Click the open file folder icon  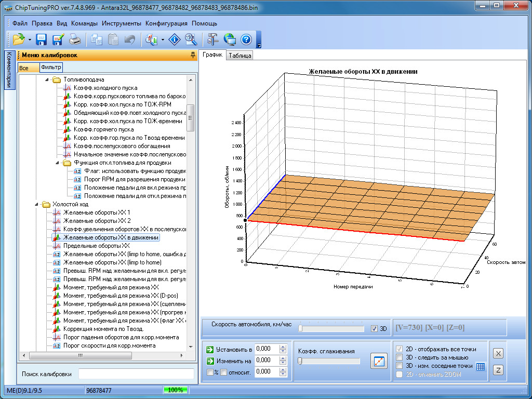pyautogui.click(x=19, y=39)
